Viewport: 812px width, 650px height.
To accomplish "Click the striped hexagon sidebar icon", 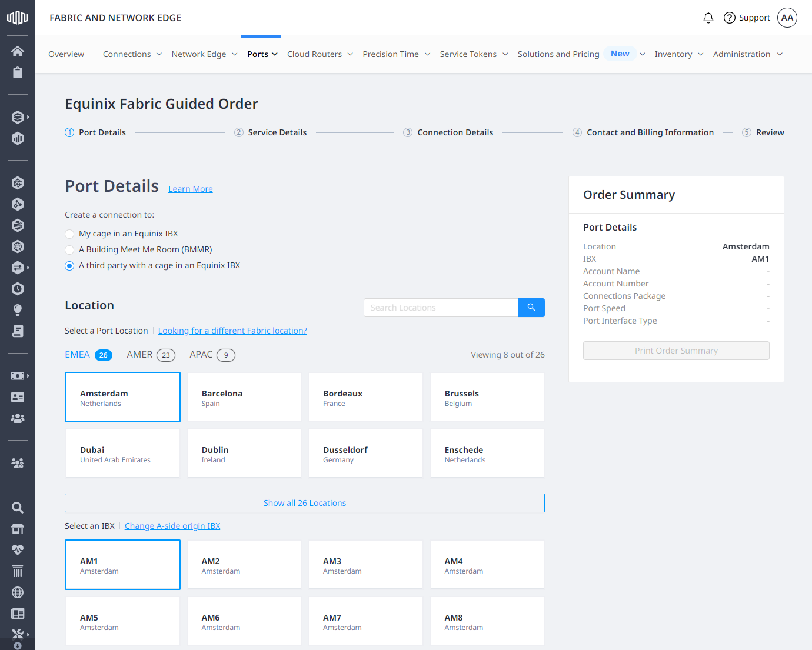I will tap(18, 225).
